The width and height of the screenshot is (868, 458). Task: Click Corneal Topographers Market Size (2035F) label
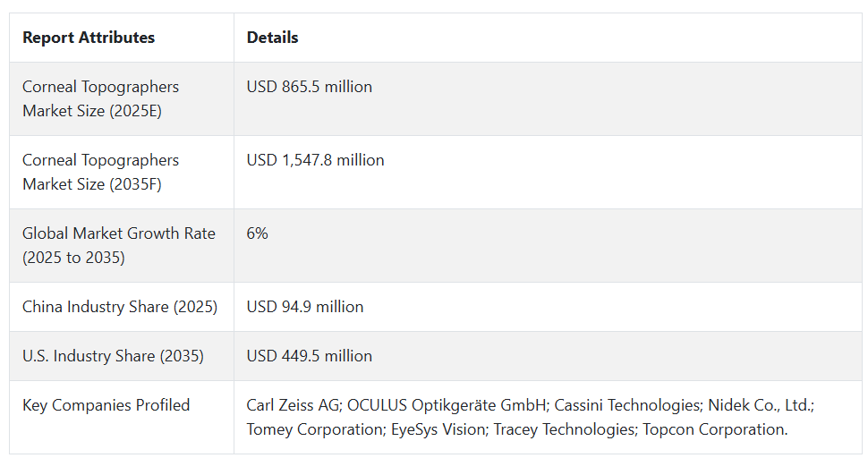tap(101, 172)
